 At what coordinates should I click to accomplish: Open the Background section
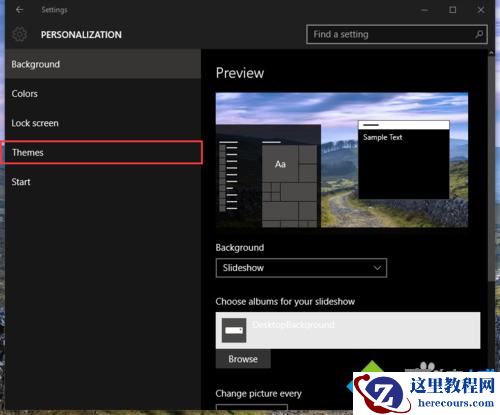pos(103,64)
